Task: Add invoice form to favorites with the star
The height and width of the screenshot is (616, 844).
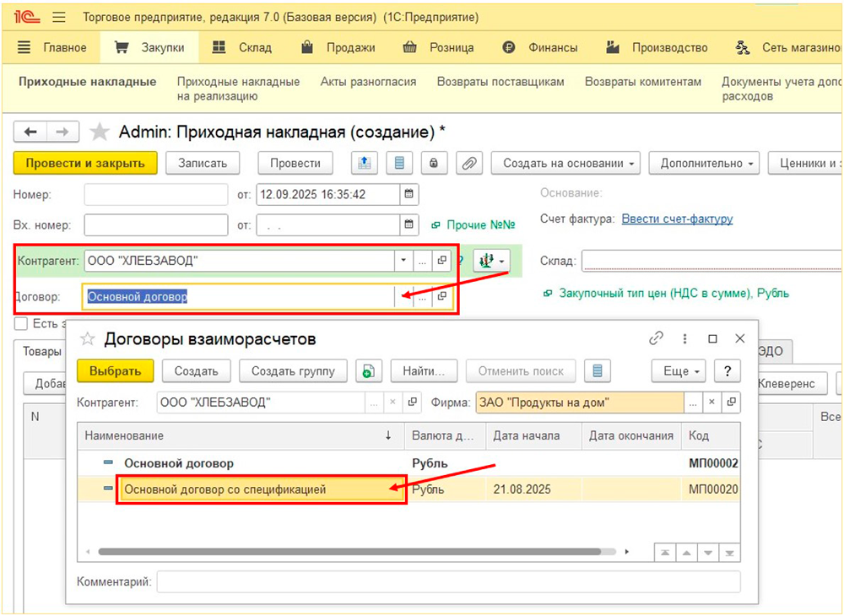Action: (100, 132)
